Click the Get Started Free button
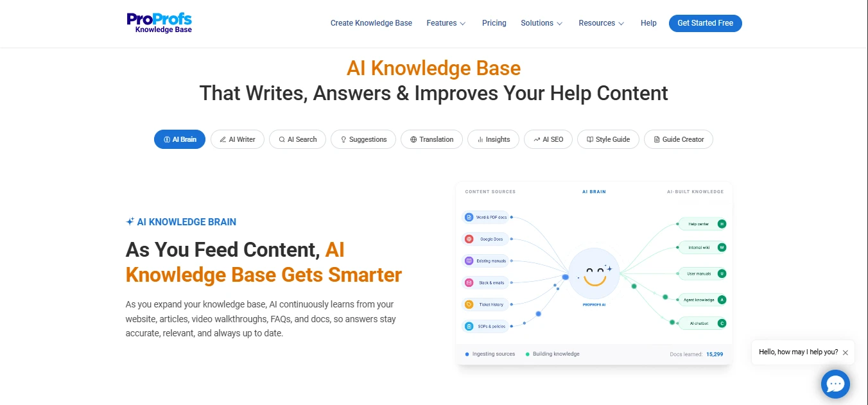The width and height of the screenshot is (868, 405). (x=705, y=23)
